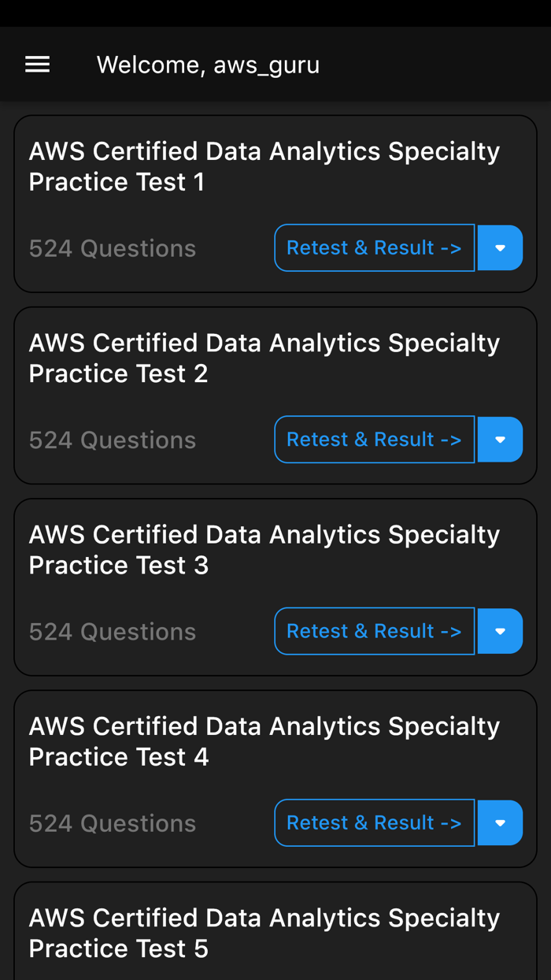
Task: Click the 524 Questions label under Test 3
Action: (112, 631)
